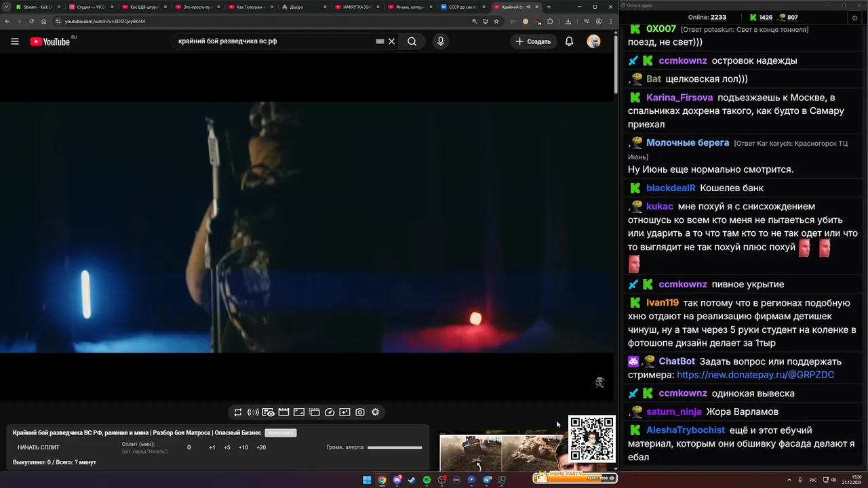
Task: Add +10 minutes to split
Action: pos(243,447)
